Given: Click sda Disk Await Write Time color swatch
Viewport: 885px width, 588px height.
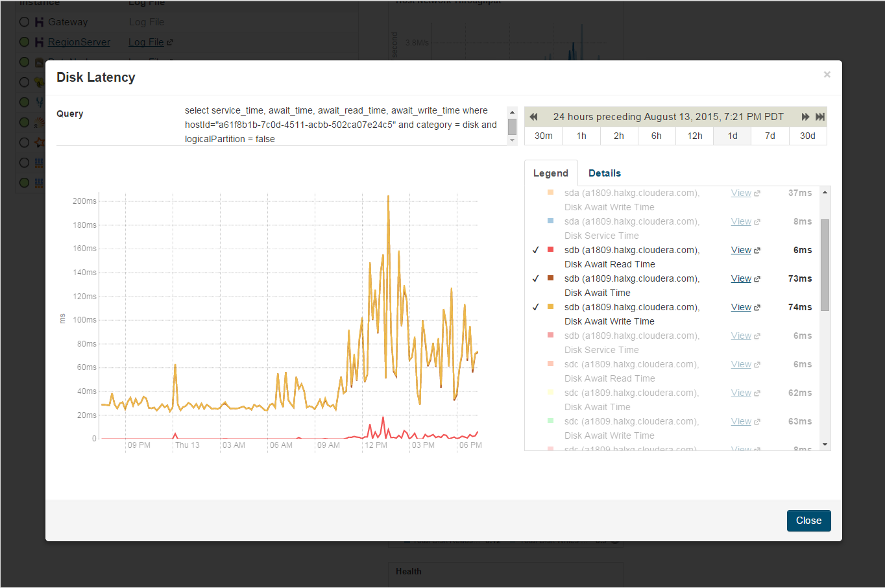Looking at the screenshot, I should 551,192.
